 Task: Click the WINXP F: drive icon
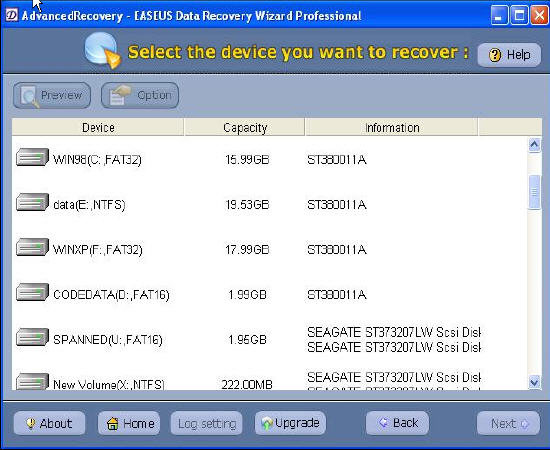point(32,247)
